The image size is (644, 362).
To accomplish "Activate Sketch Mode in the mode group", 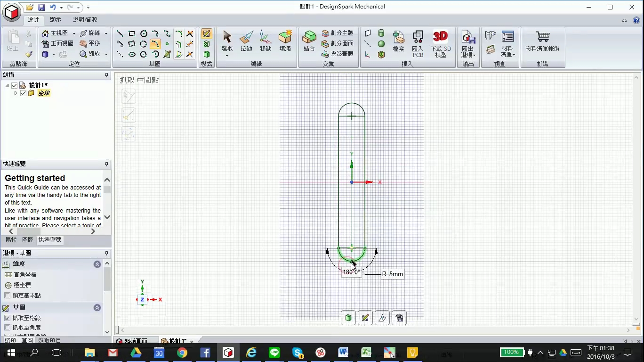I will click(206, 33).
